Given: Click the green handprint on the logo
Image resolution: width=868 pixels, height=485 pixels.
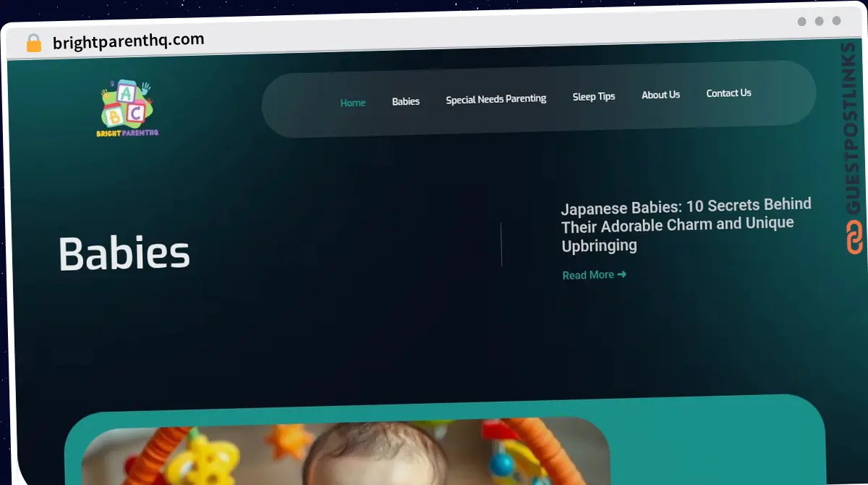Looking at the screenshot, I should pyautogui.click(x=145, y=87).
